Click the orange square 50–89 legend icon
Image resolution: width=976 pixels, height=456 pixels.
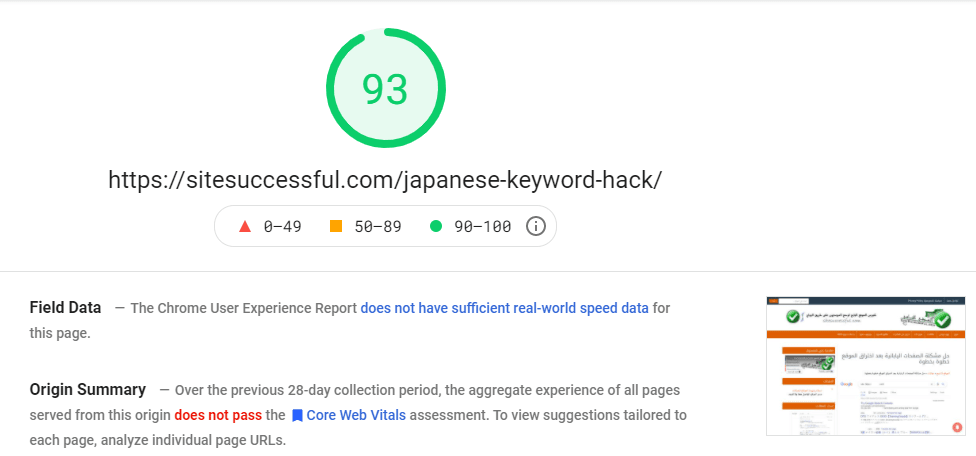[336, 226]
